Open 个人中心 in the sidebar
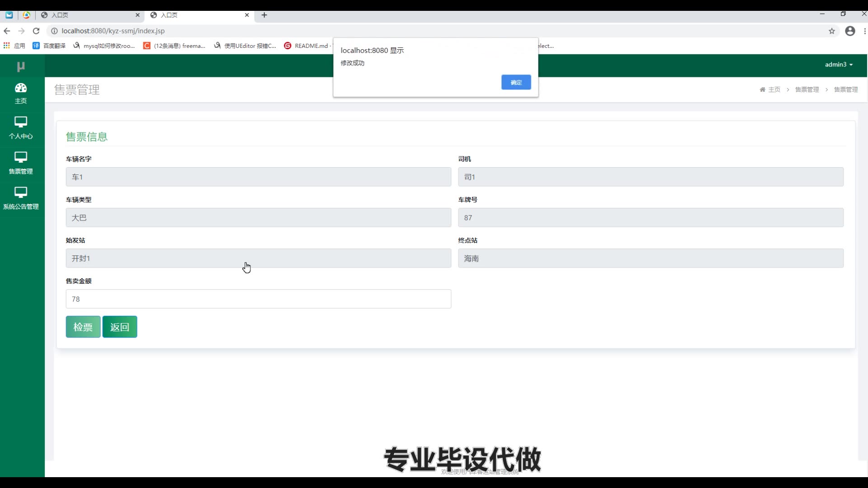This screenshot has width=868, height=488. (x=21, y=128)
